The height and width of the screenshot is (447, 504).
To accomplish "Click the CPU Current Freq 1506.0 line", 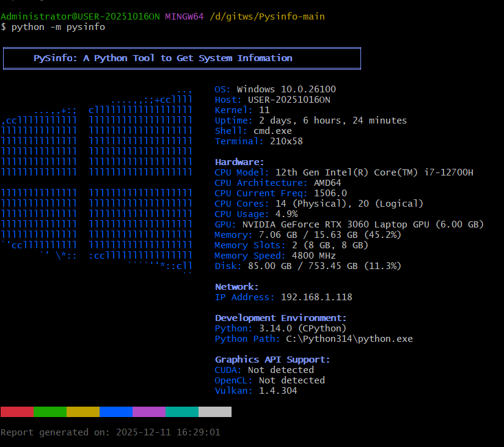I will (x=280, y=193).
